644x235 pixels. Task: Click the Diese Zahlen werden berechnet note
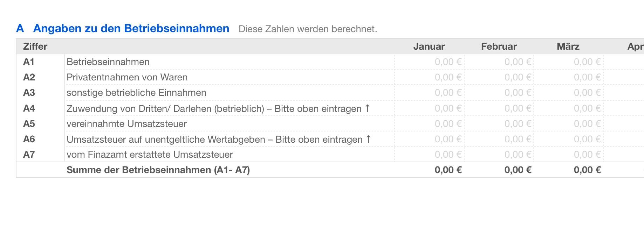tap(308, 29)
